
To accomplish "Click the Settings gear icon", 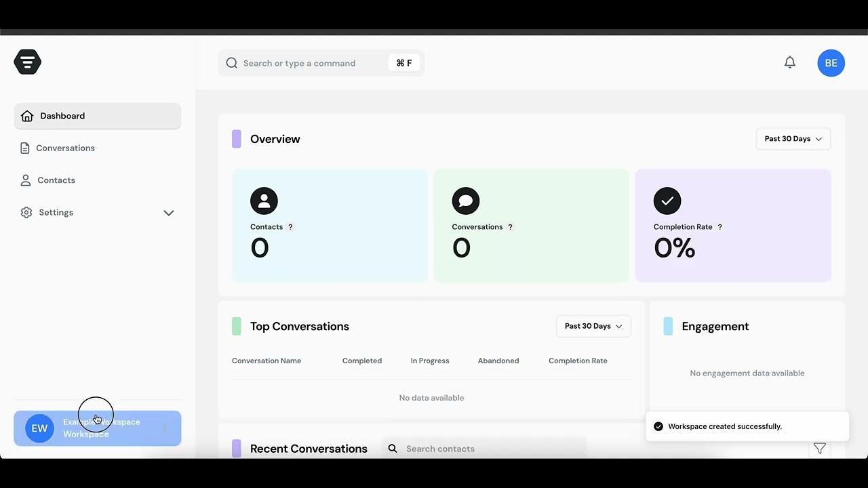I will tap(26, 212).
